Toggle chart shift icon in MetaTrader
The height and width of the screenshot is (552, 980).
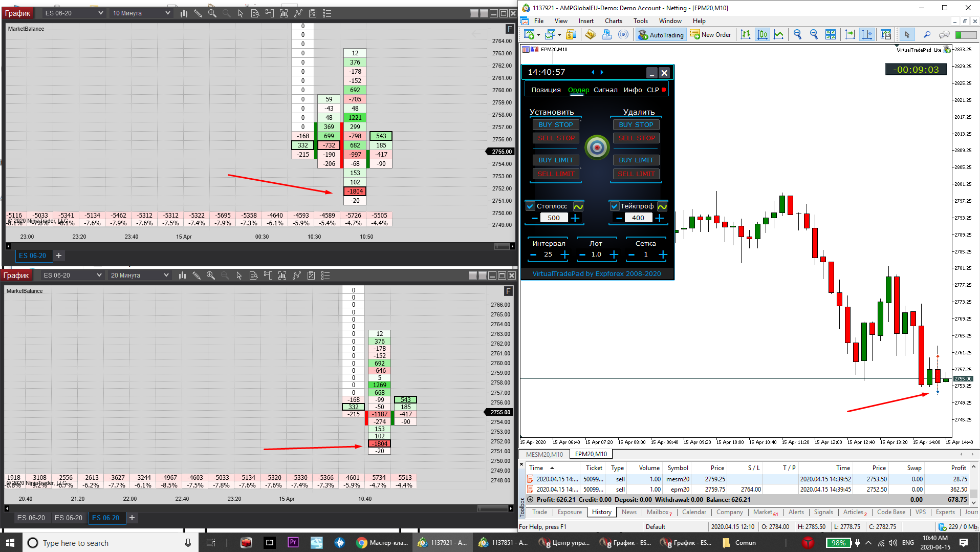click(x=867, y=34)
